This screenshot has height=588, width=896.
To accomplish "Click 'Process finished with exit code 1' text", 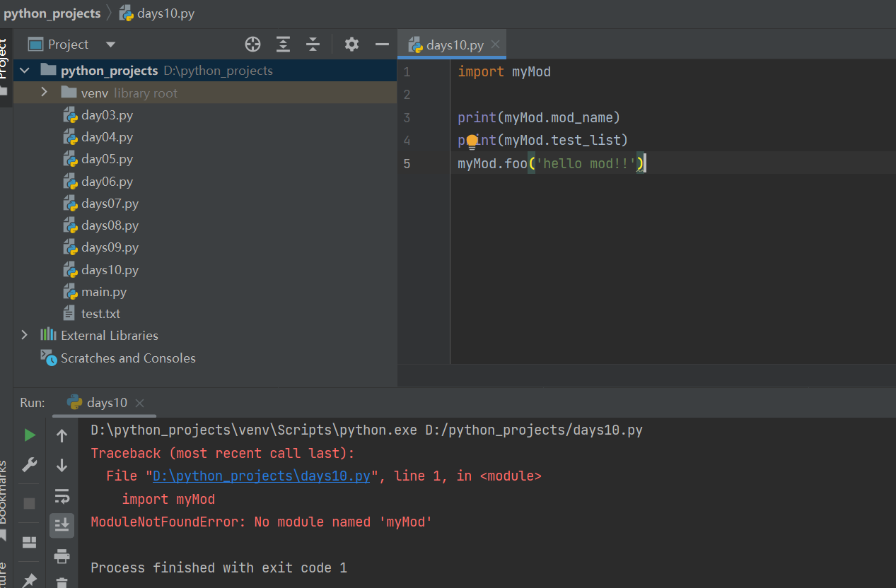I will [x=219, y=568].
